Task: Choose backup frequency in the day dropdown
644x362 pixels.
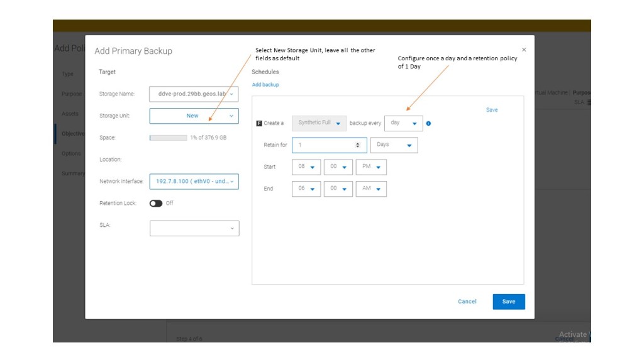Action: 403,123
